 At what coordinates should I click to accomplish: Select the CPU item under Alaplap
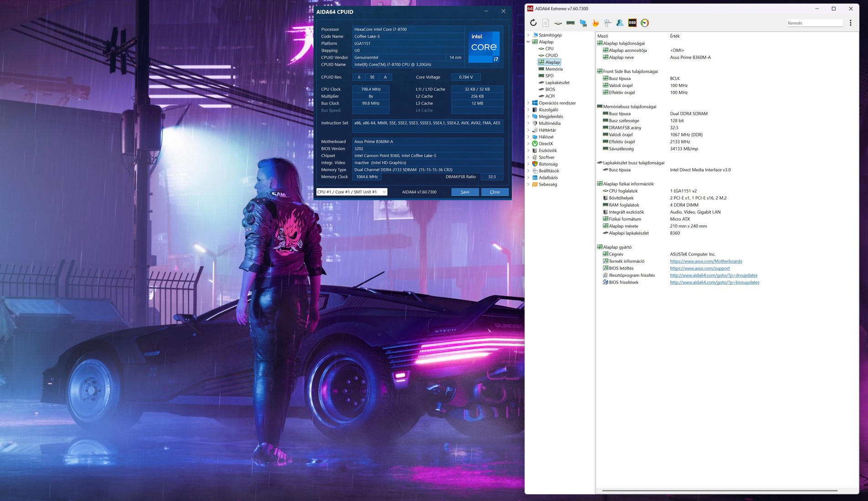pyautogui.click(x=550, y=49)
